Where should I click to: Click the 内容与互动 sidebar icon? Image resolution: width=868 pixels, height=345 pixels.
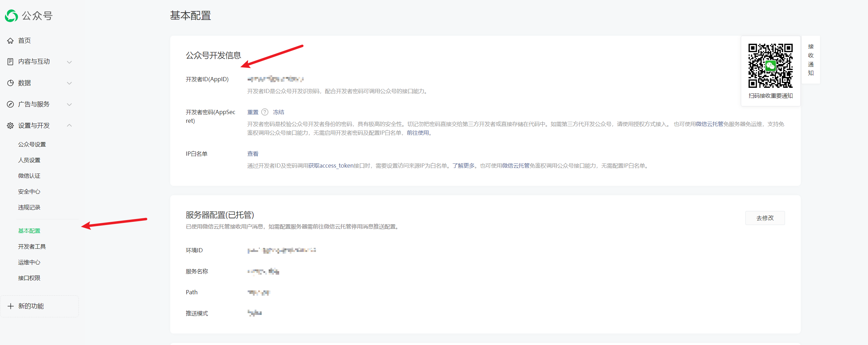[x=11, y=62]
